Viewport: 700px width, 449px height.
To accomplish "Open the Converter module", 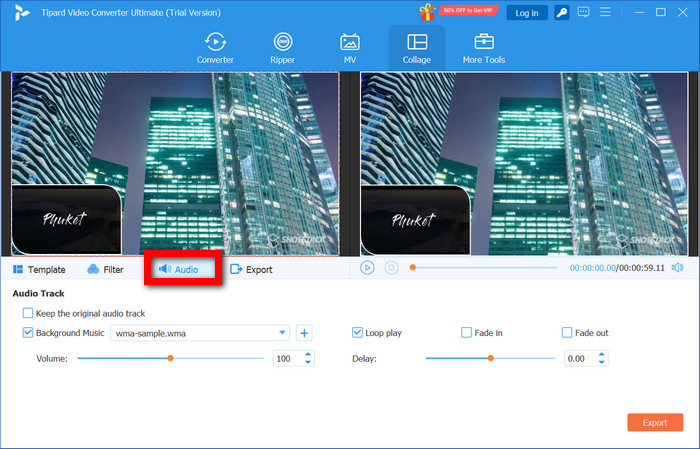I will pyautogui.click(x=215, y=47).
